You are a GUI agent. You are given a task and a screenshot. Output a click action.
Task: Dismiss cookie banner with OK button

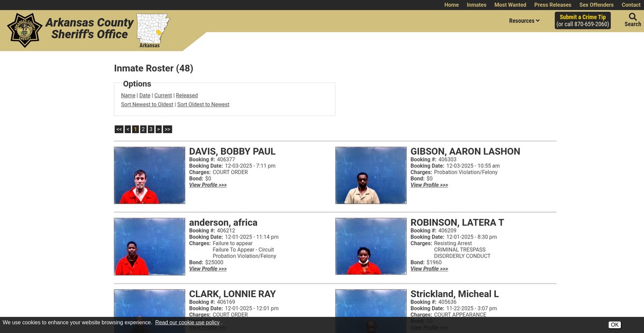(614, 325)
